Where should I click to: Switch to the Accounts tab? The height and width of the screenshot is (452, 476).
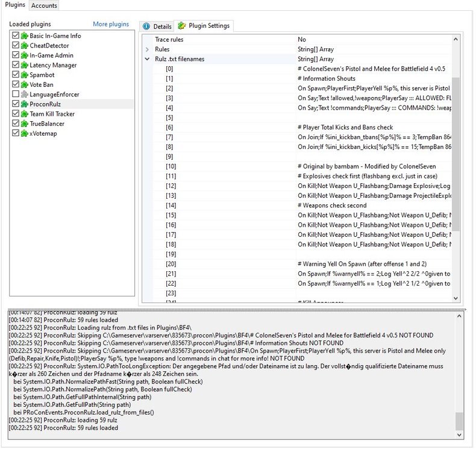(x=45, y=5)
